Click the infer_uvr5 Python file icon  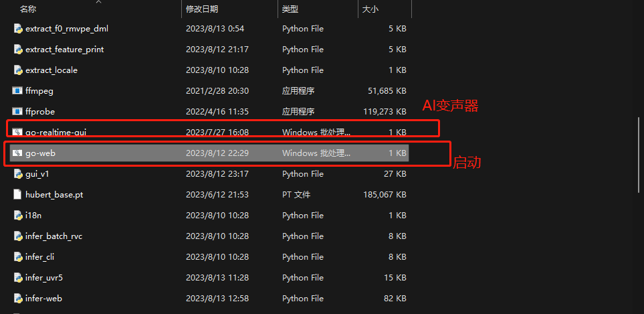pos(17,278)
